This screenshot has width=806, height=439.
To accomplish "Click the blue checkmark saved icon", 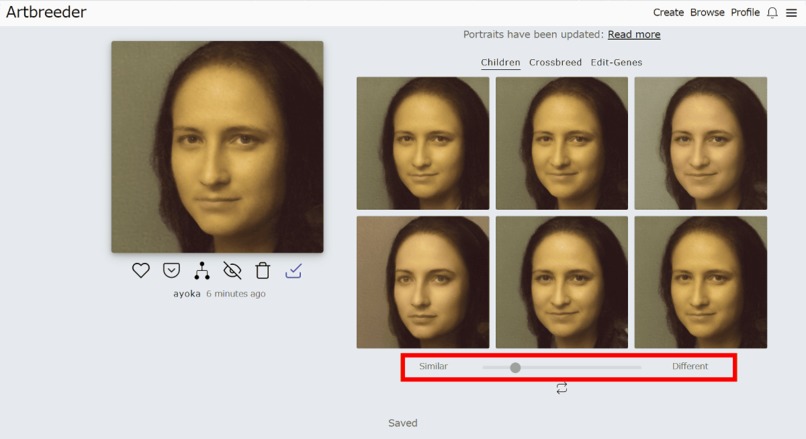I will (x=294, y=270).
